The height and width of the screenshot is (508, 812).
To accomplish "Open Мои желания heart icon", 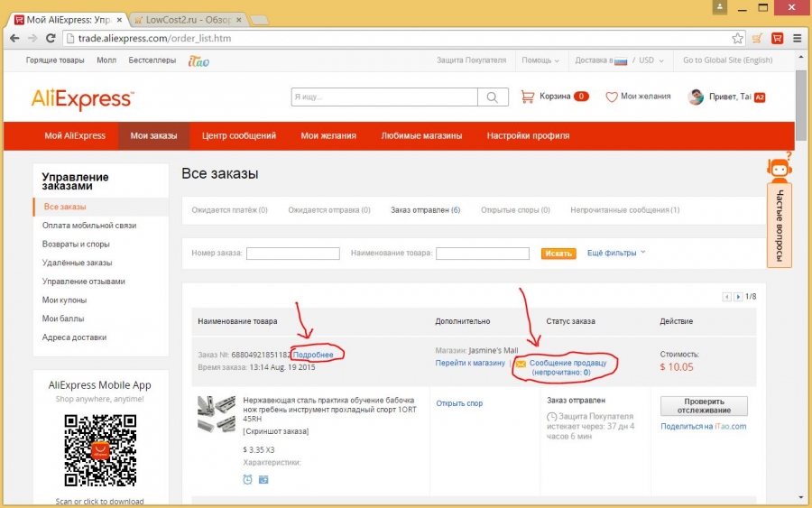I will click(x=612, y=97).
